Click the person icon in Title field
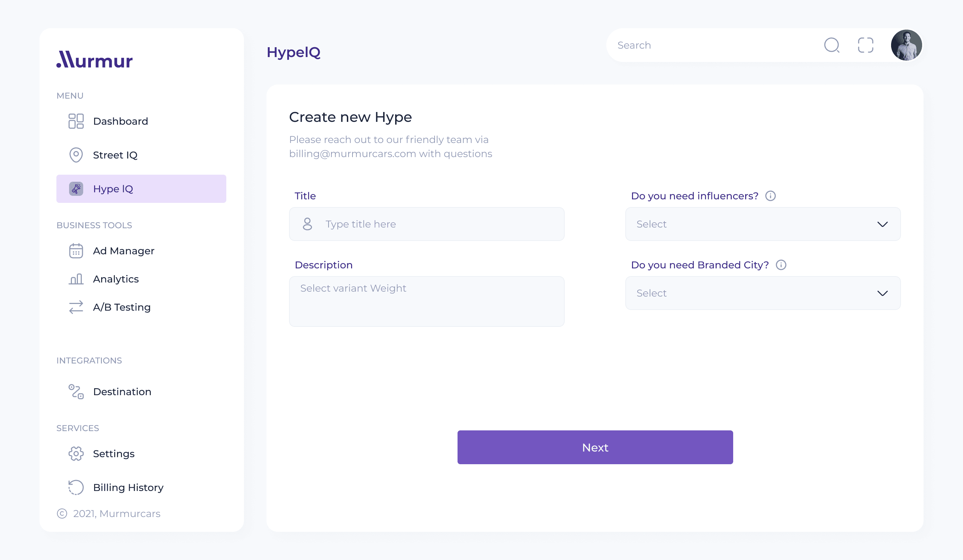Screen dimensions: 963x560 tap(307, 224)
